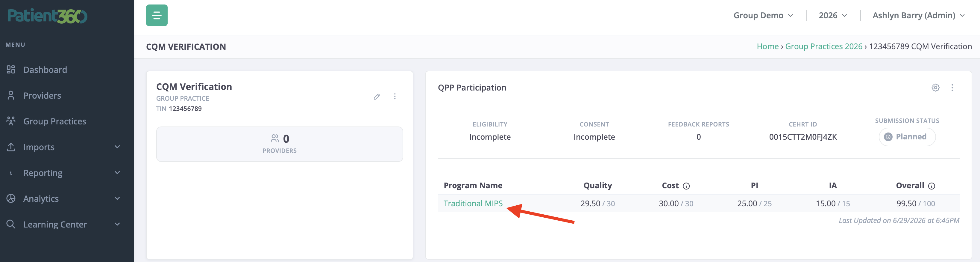Image resolution: width=980 pixels, height=262 pixels.
Task: Open the Traditional MIPS program link
Action: tap(473, 203)
